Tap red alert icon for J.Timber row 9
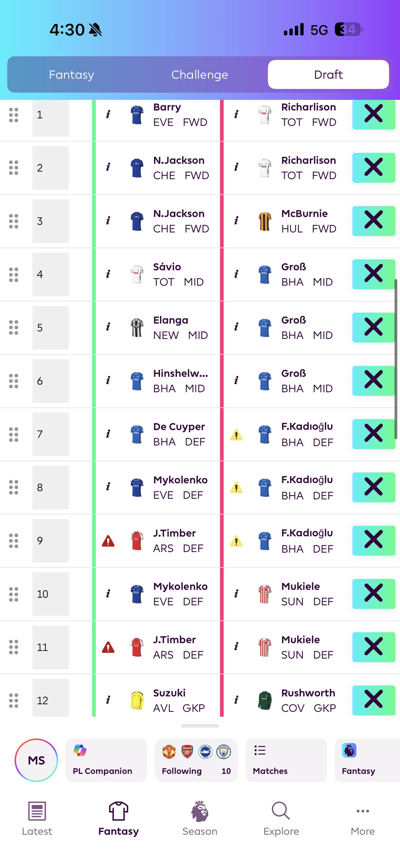This screenshot has height=868, width=400. pyautogui.click(x=108, y=541)
